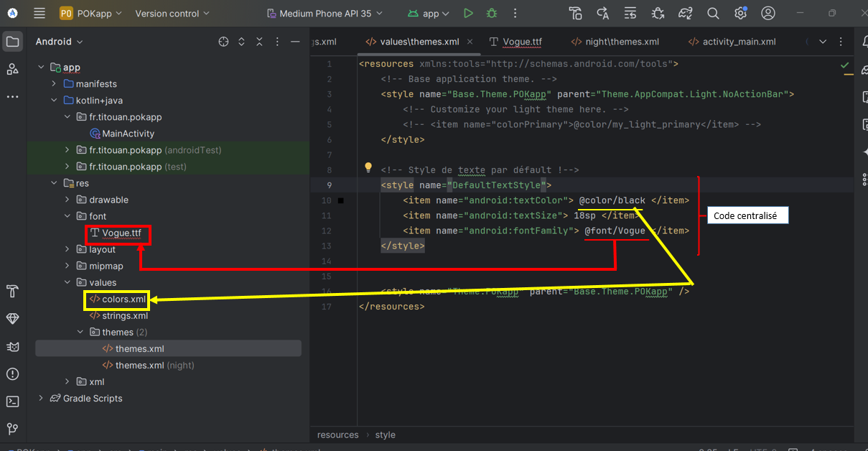The height and width of the screenshot is (451, 868).
Task: Attach debugger to Android process
Action: click(x=658, y=13)
